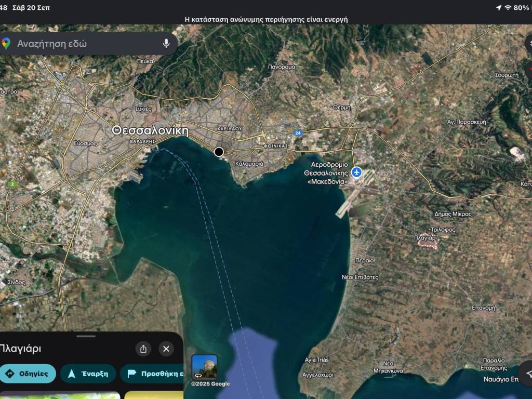Screen dimensions: 532x399
Task: Select the route 24 road shield
Action: tap(298, 133)
